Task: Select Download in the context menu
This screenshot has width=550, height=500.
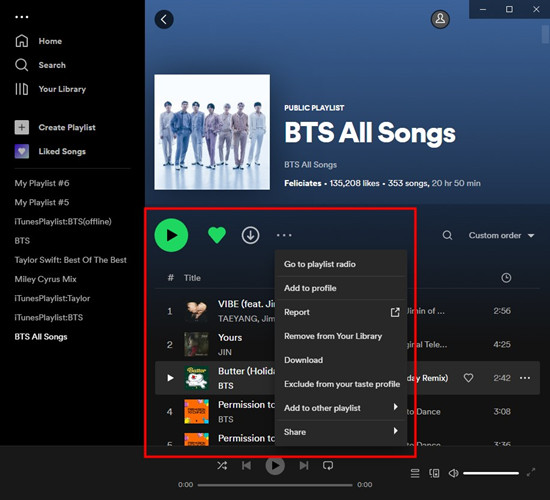Action: pyautogui.click(x=341, y=360)
